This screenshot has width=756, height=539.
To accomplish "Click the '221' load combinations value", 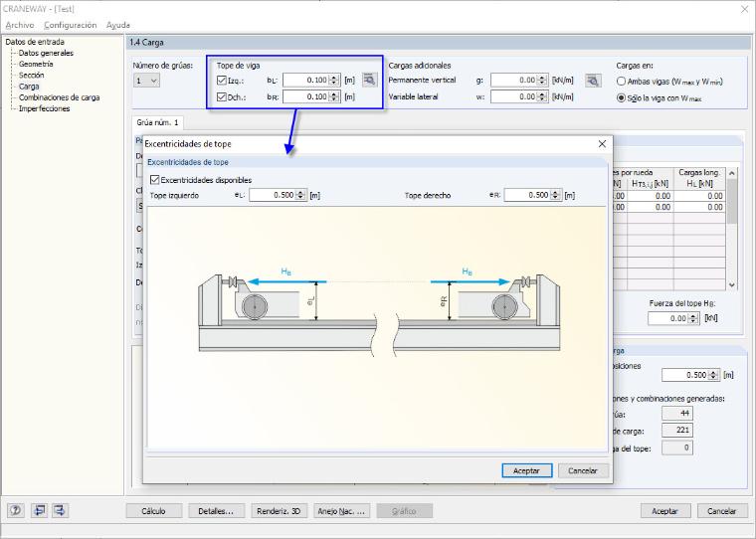I will point(677,430).
